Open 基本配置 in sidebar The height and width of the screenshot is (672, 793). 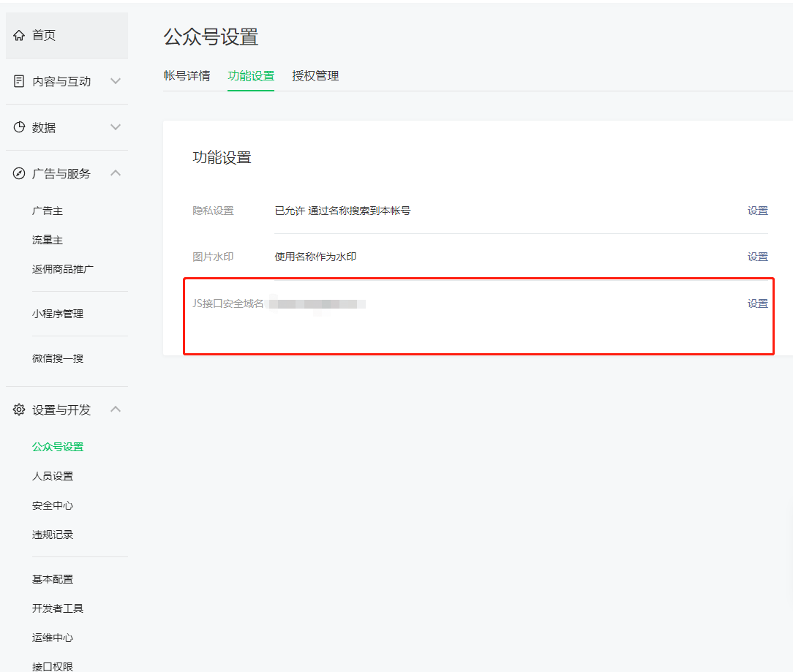point(53,579)
